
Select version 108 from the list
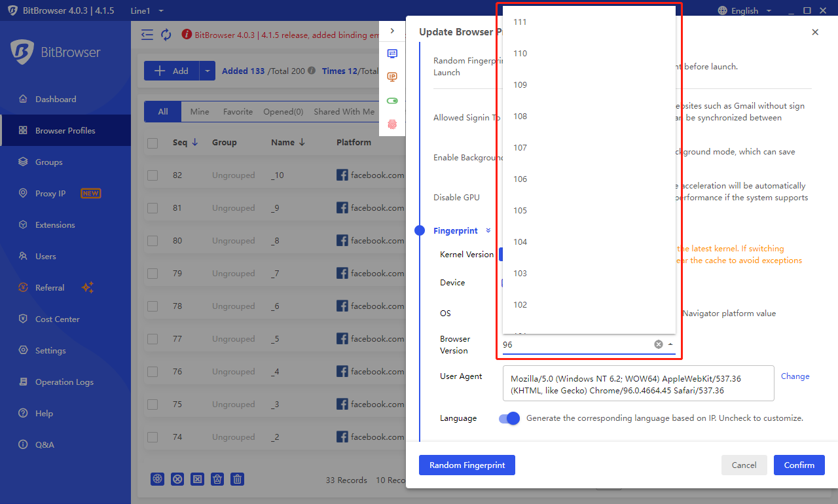click(589, 117)
